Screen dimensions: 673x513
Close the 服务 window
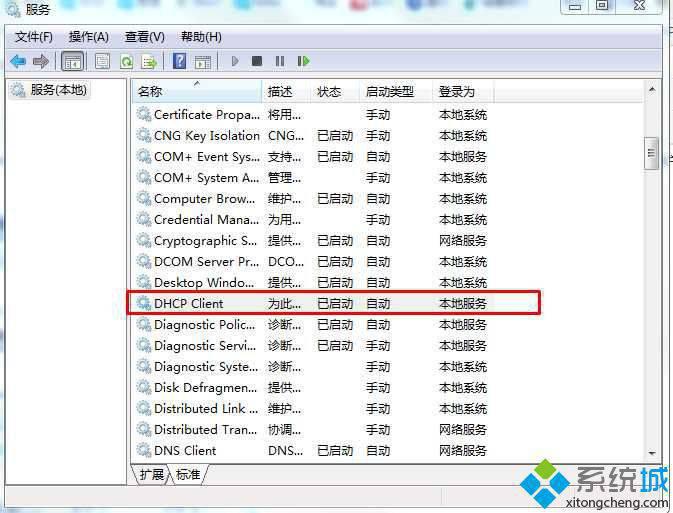click(x=639, y=6)
